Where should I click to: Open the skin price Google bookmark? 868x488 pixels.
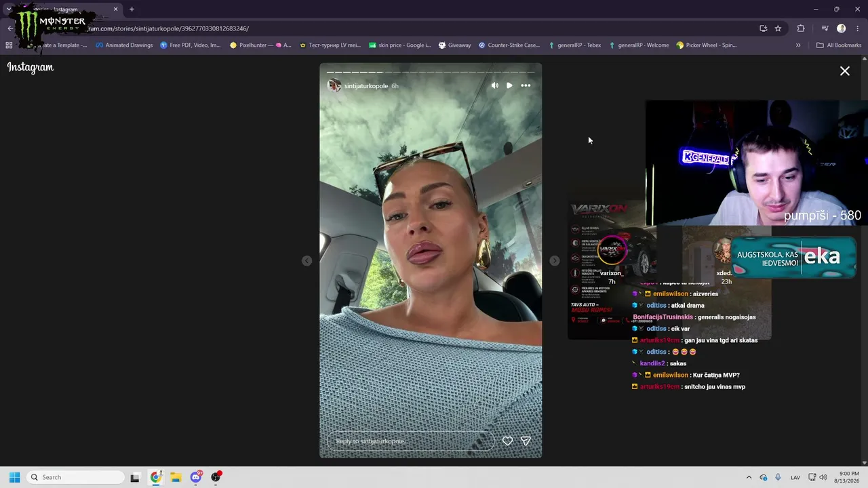399,45
